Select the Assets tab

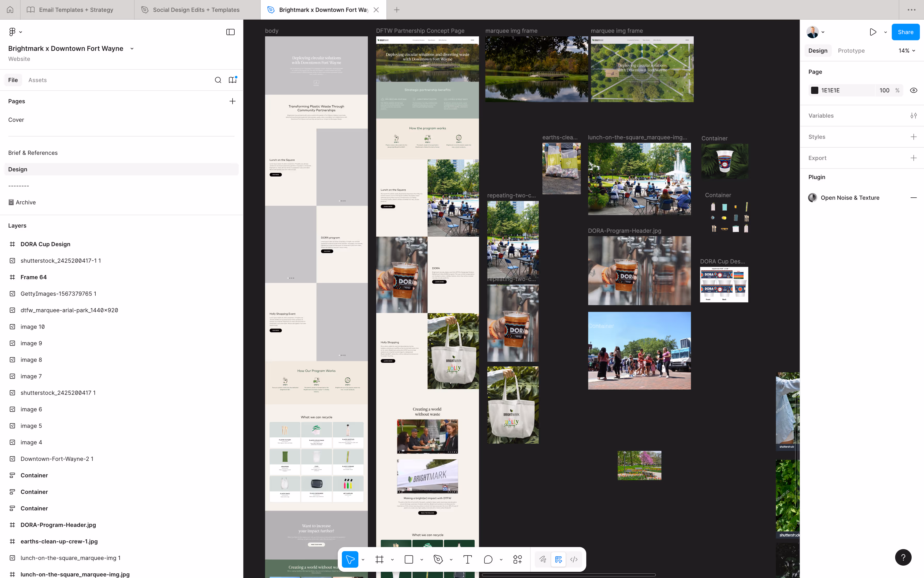point(37,80)
